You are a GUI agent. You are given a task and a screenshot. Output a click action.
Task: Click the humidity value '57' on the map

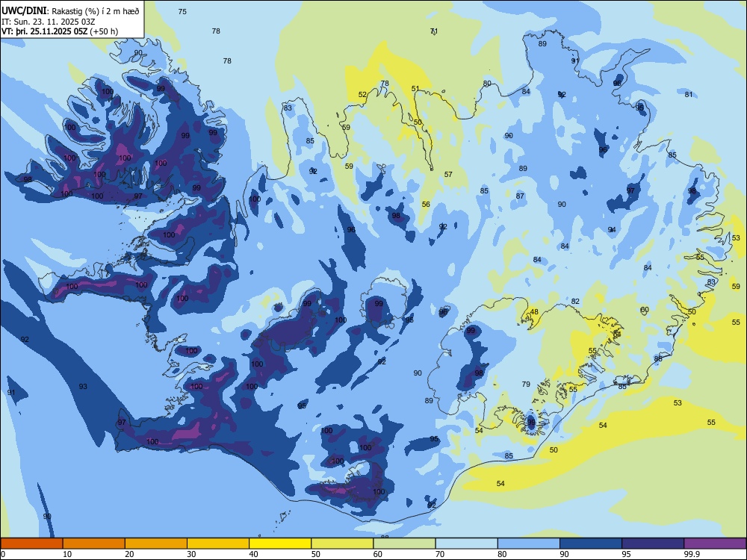coord(448,174)
